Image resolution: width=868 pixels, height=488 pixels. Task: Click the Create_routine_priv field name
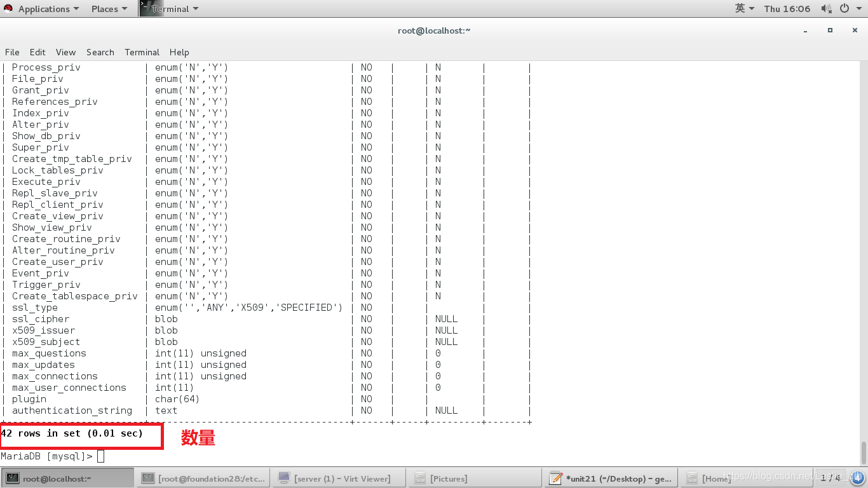click(66, 239)
